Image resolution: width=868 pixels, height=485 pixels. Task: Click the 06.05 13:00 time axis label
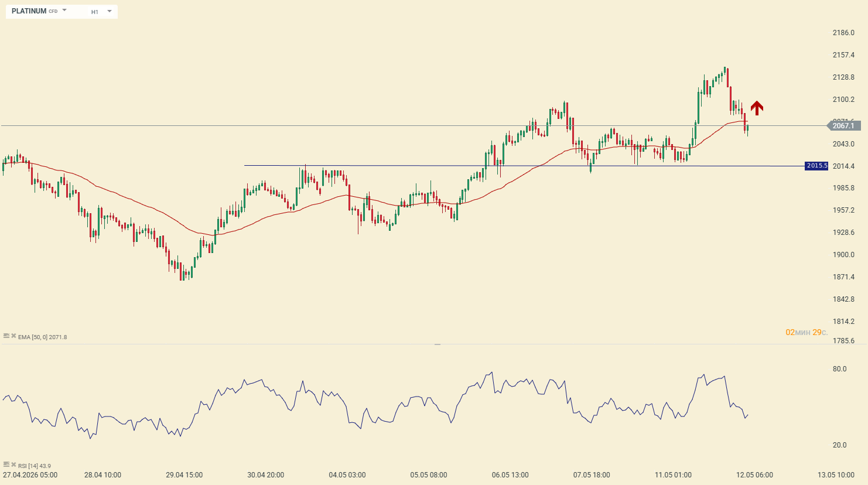click(x=510, y=475)
